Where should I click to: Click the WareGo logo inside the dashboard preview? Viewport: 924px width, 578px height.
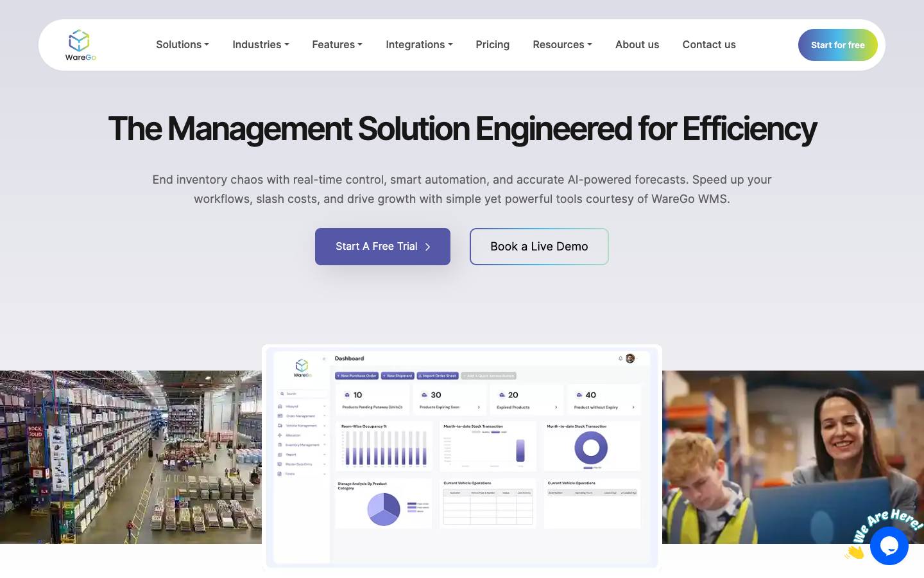[x=302, y=368]
